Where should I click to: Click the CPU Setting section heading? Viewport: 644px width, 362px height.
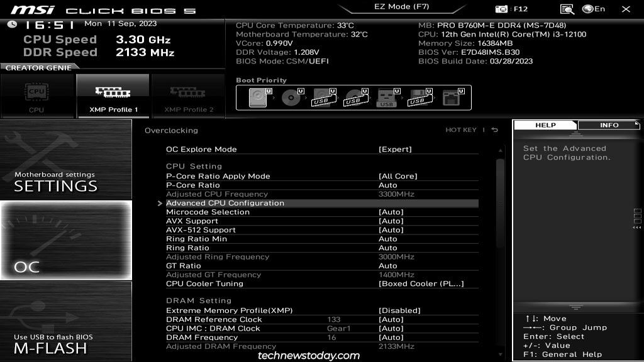click(194, 167)
